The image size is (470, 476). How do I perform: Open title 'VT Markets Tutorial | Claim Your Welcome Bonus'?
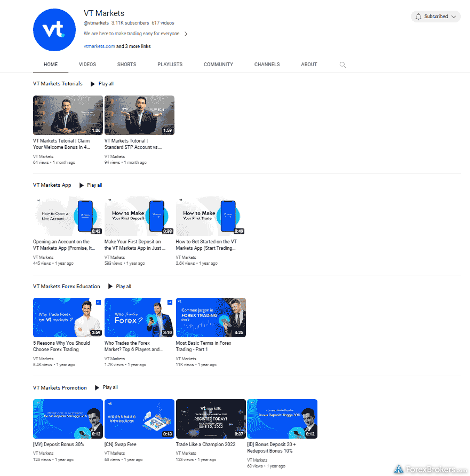[x=61, y=144]
